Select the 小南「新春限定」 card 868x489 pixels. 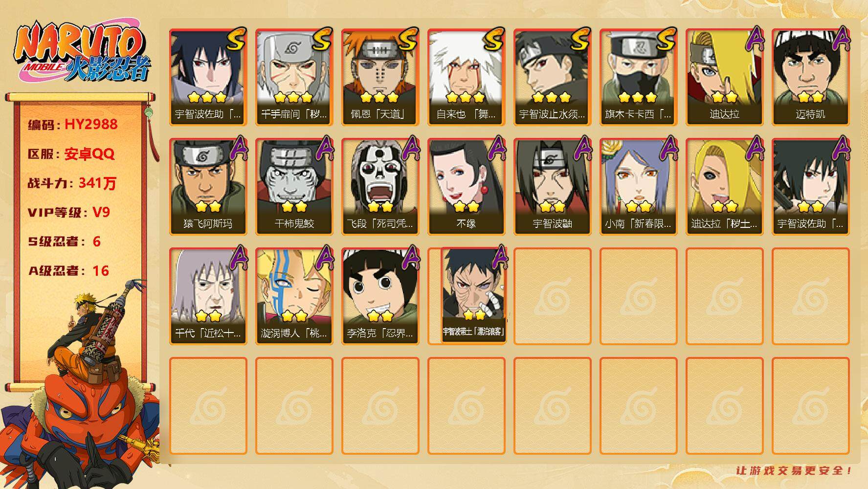[x=638, y=187]
